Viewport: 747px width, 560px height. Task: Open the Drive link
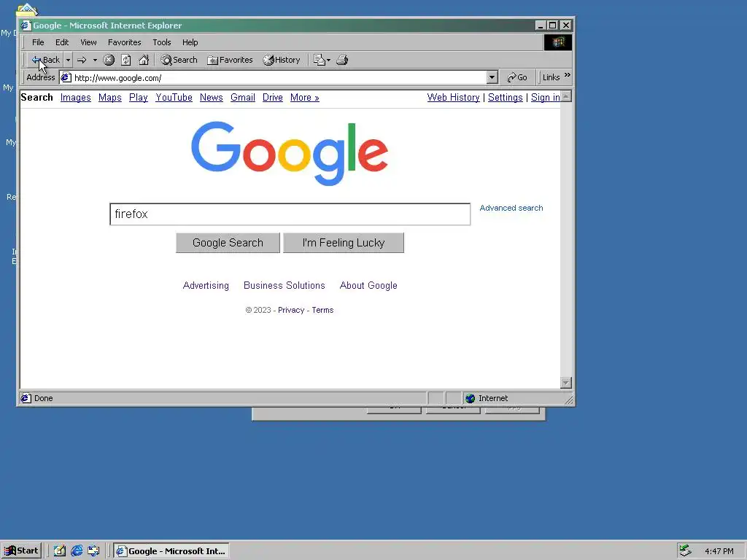(x=273, y=97)
